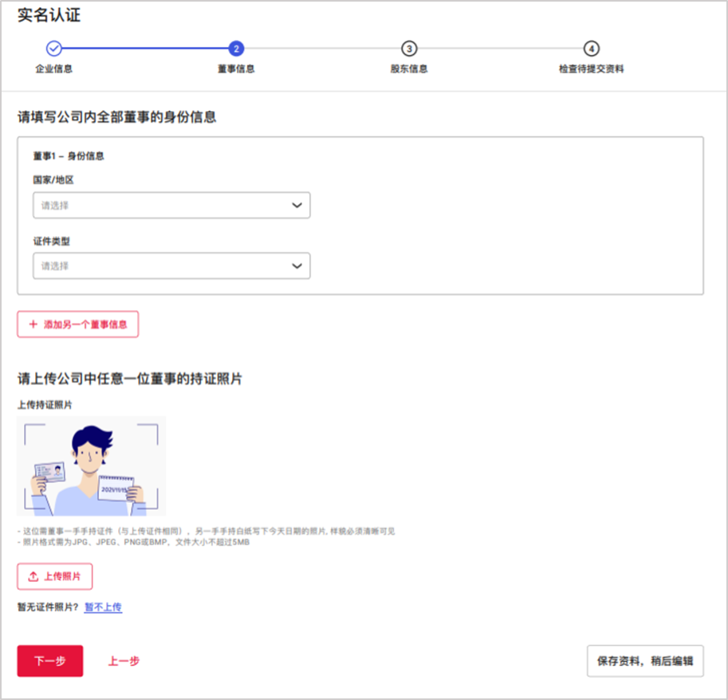The width and height of the screenshot is (728, 700).
Task: Click the 暂不上传 link
Action: tap(103, 608)
